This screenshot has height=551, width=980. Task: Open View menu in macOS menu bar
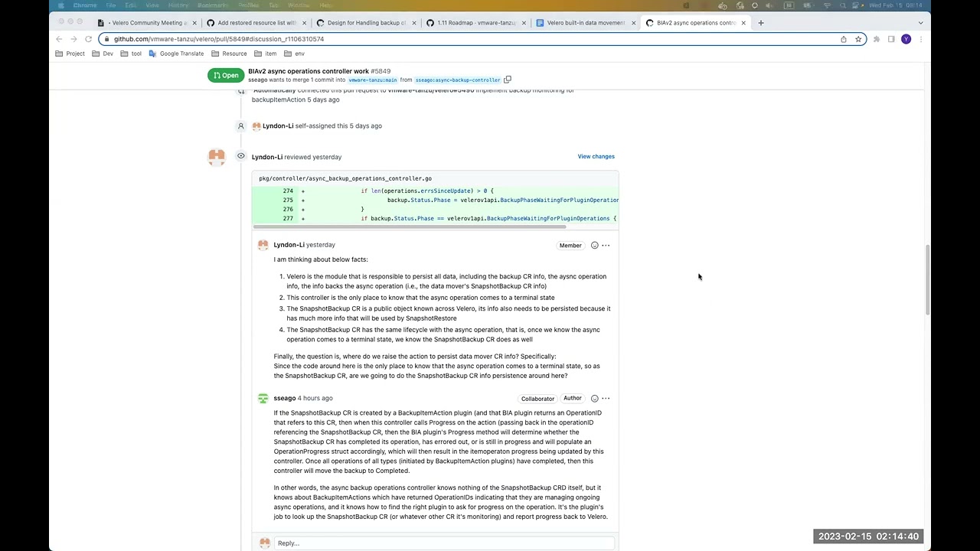tap(152, 5)
